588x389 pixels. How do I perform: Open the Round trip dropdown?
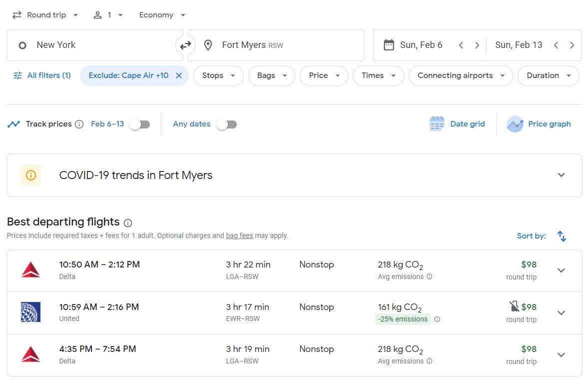pos(45,15)
